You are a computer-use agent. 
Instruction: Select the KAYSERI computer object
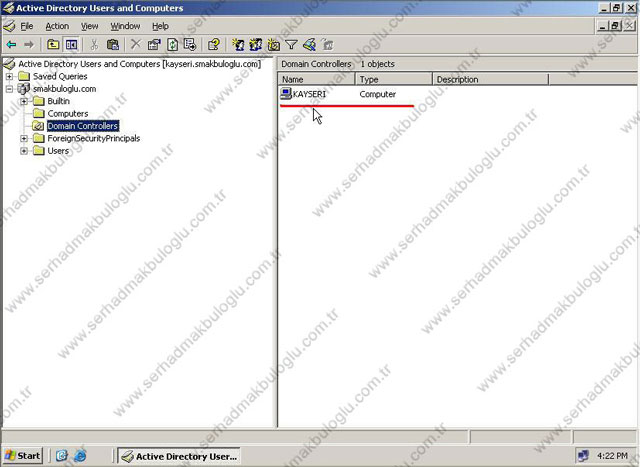pyautogui.click(x=309, y=94)
